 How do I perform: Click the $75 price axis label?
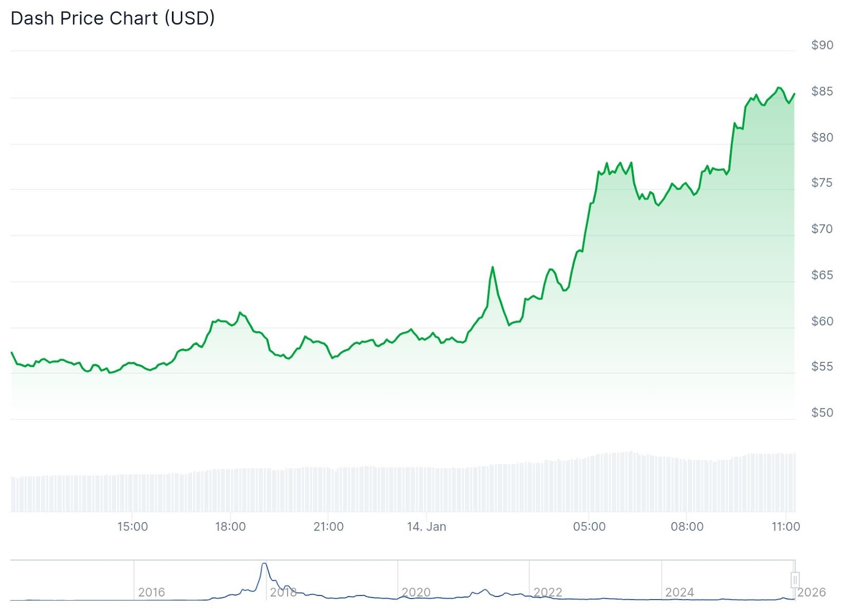click(822, 182)
